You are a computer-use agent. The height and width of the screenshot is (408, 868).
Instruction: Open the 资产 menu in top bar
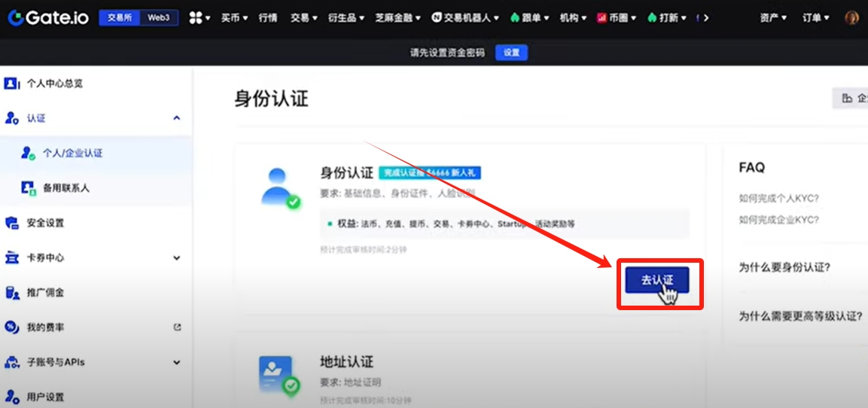(x=773, y=17)
